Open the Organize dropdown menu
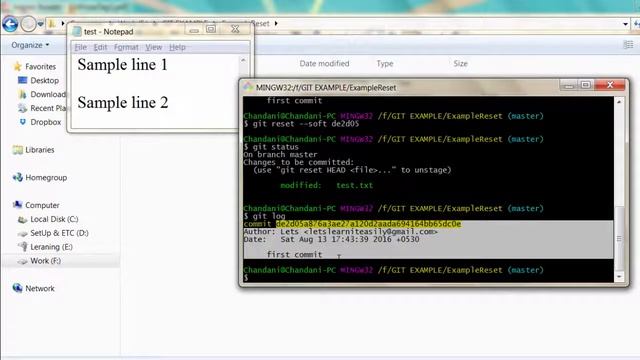Image resolution: width=640 pixels, height=360 pixels. [30, 45]
